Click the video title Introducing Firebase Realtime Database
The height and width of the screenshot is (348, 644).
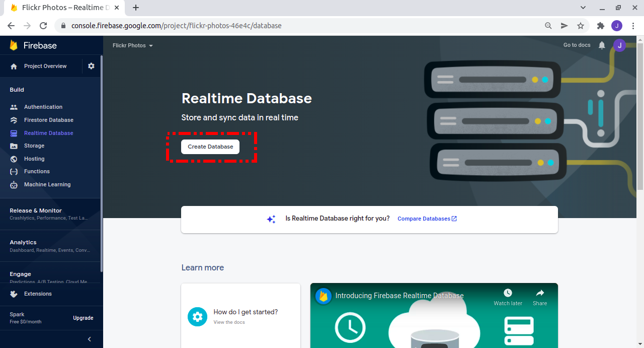pos(399,296)
